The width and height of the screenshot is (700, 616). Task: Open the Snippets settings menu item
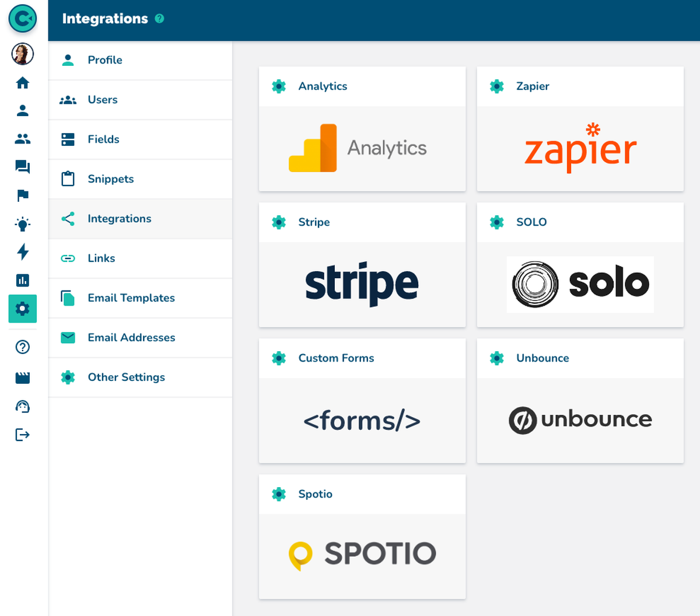point(140,179)
